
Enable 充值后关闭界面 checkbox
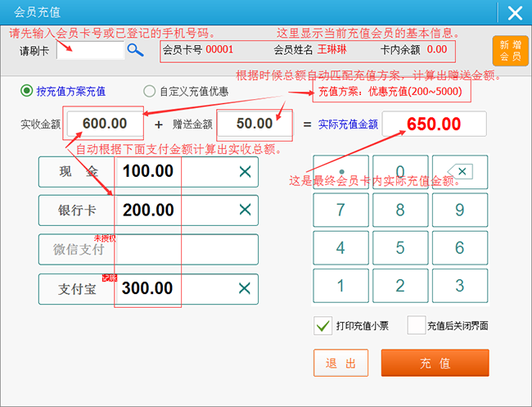click(x=417, y=325)
